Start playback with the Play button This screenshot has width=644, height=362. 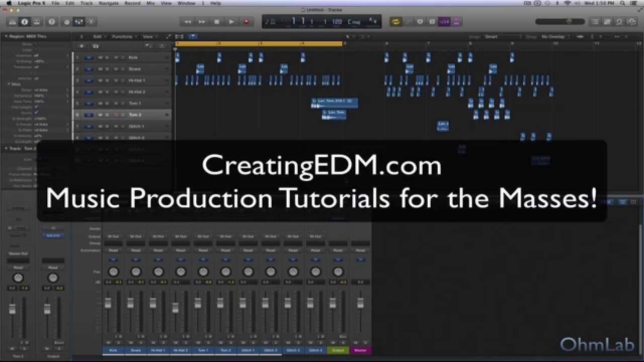pyautogui.click(x=231, y=22)
